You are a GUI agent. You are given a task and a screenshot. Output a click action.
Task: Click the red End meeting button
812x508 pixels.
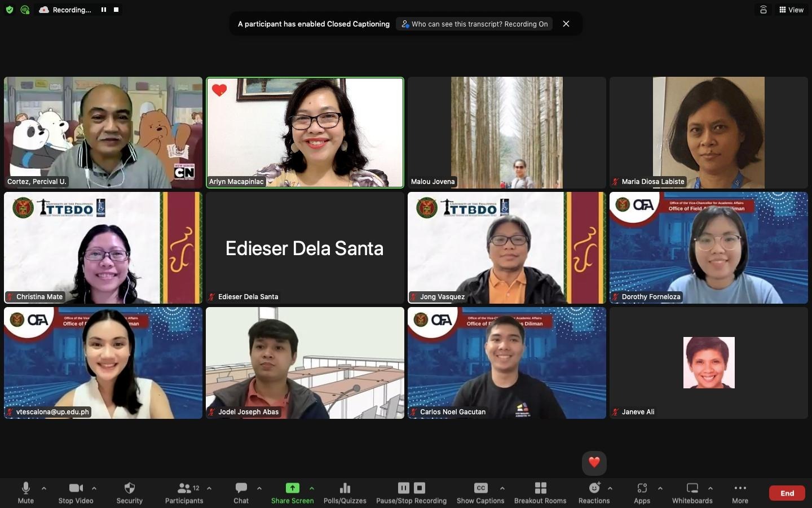(787, 493)
